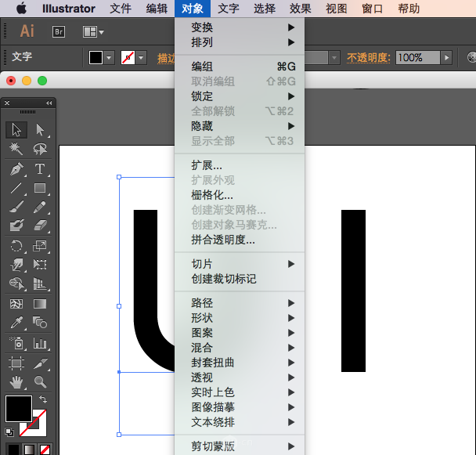The width and height of the screenshot is (476, 455).
Task: Open the arrange documents dropdown
Action: coord(93,31)
